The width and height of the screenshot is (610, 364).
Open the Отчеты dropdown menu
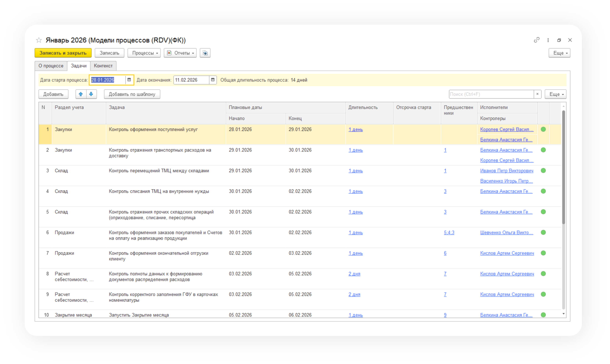click(x=180, y=53)
